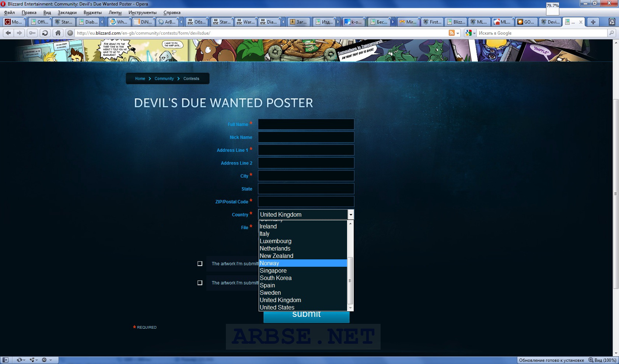Collapse the tab group after Diab tab

click(x=102, y=22)
